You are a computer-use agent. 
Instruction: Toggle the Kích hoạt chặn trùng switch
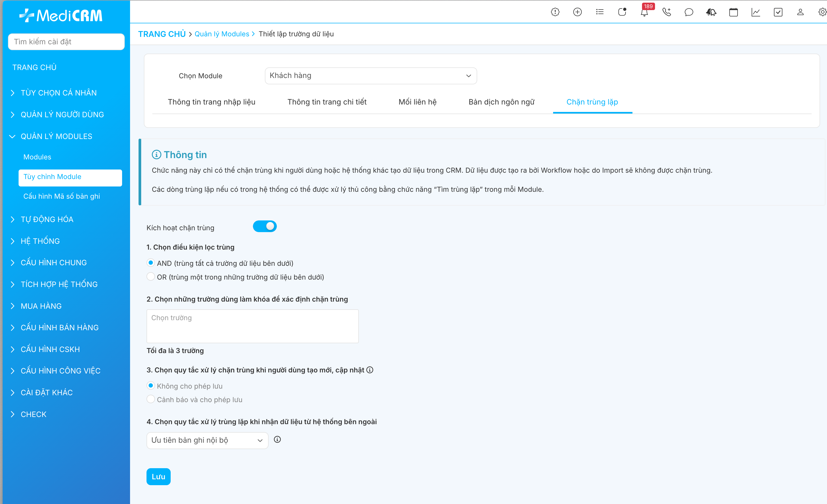pyautogui.click(x=265, y=227)
